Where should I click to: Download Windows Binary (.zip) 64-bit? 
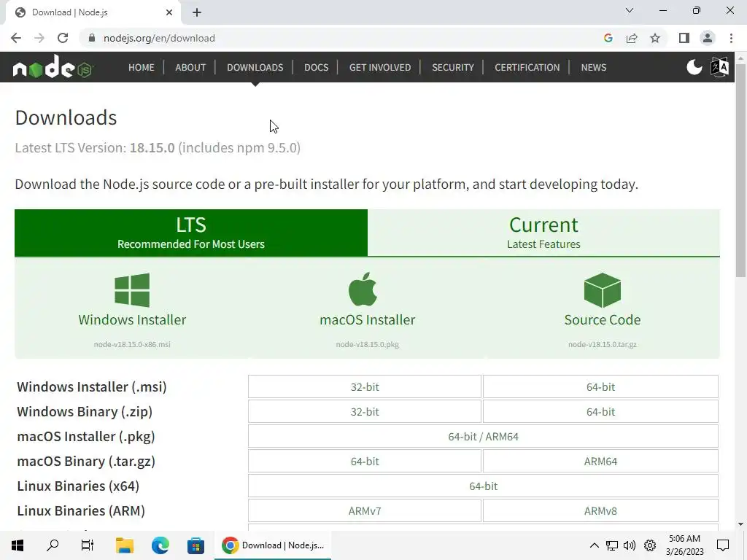600,411
